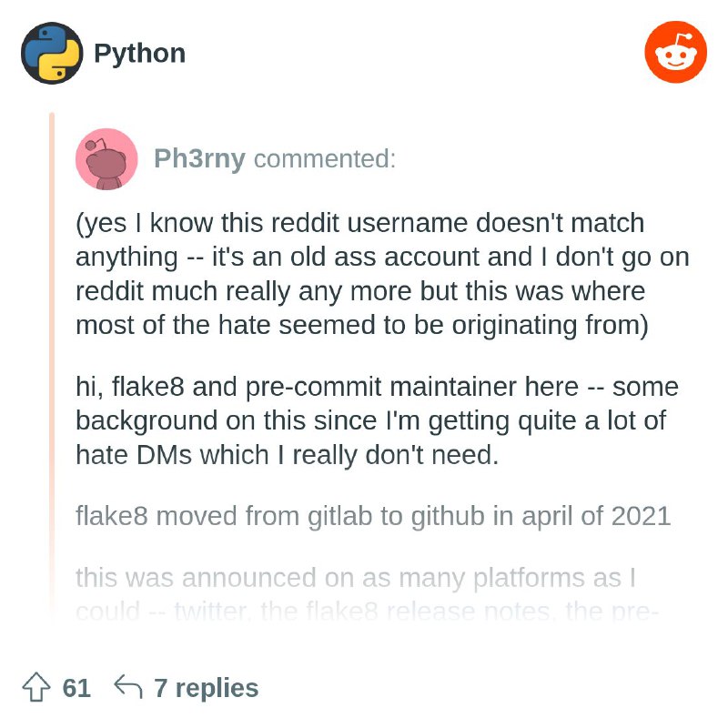Image resolution: width=728 pixels, height=728 pixels.
Task: Click the 61 upvote count
Action: pos(76,688)
